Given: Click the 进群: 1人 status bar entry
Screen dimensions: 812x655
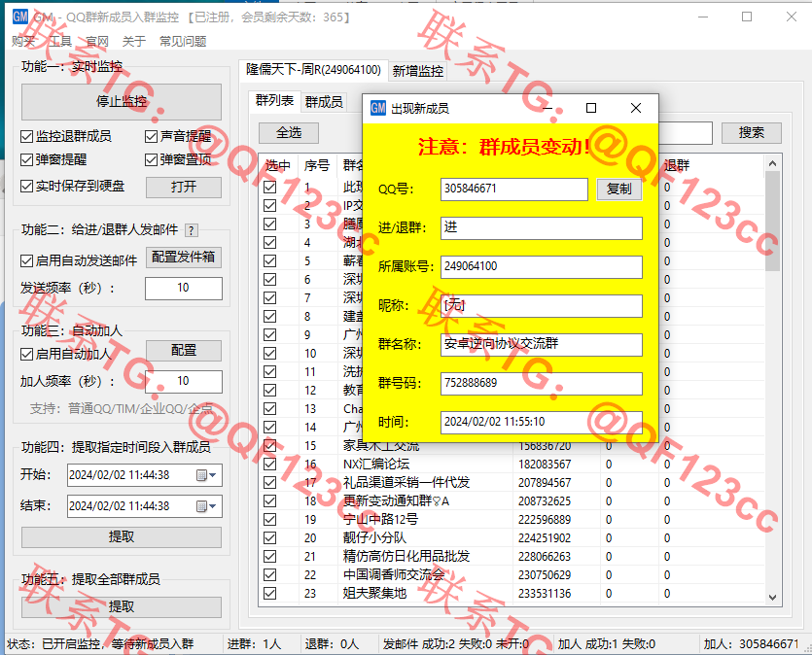Looking at the screenshot, I should click(x=254, y=644).
